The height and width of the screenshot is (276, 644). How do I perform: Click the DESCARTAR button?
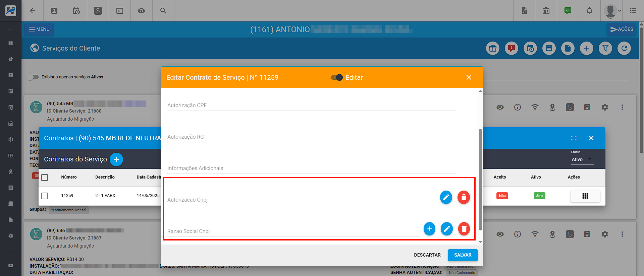[x=427, y=255]
